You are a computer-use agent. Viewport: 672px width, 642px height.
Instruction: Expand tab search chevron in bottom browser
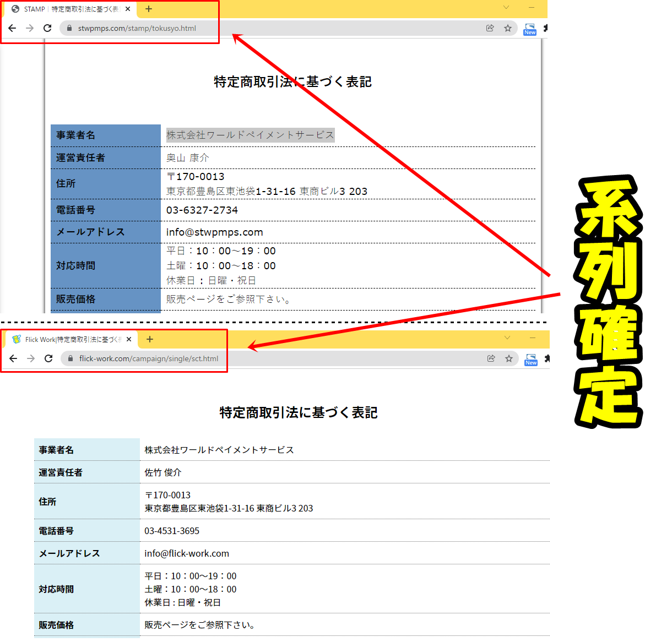pyautogui.click(x=507, y=338)
